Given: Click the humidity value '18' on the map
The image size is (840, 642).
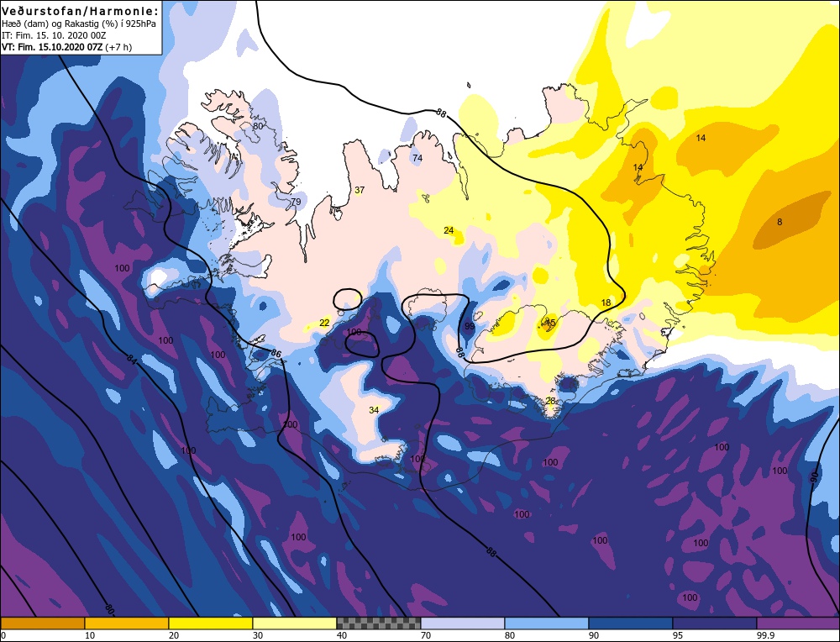Looking at the screenshot, I should pyautogui.click(x=606, y=303).
